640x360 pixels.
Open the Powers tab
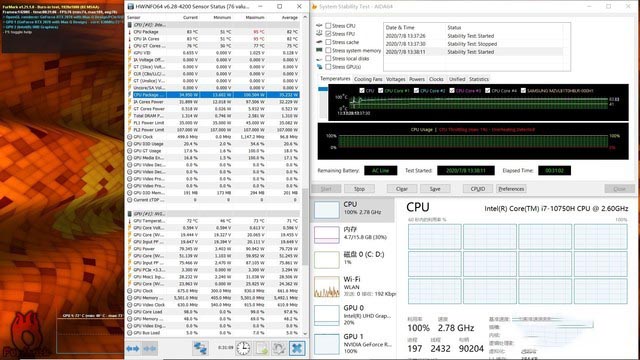417,79
